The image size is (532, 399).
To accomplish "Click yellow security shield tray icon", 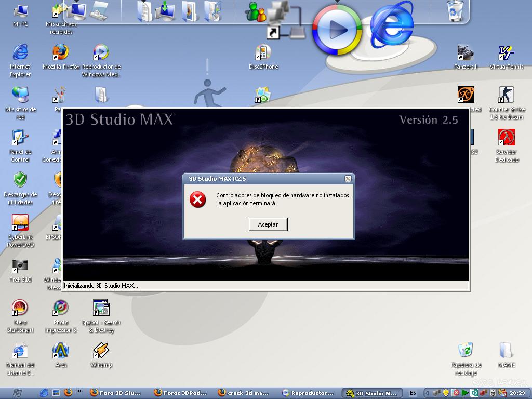I will [446, 393].
